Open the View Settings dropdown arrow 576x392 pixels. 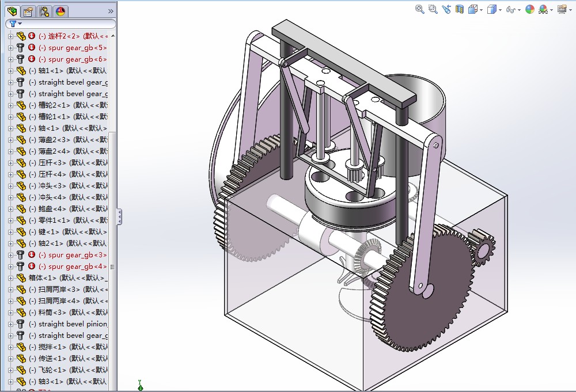pos(570,10)
